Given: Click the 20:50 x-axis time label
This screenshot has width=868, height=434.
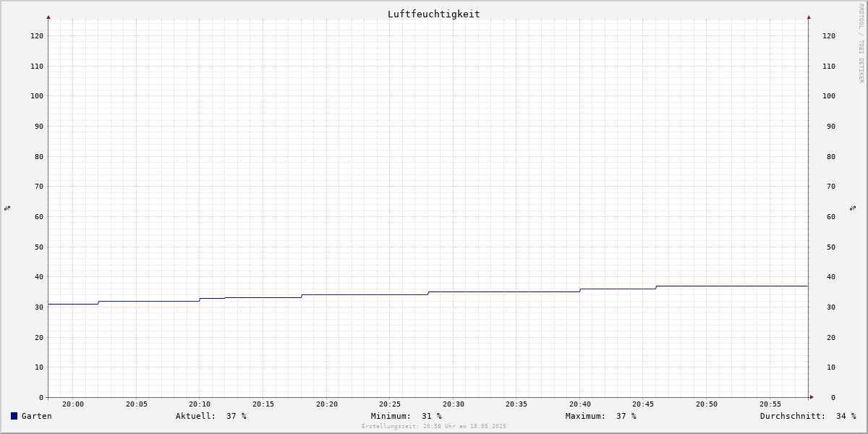Looking at the screenshot, I should point(707,404).
